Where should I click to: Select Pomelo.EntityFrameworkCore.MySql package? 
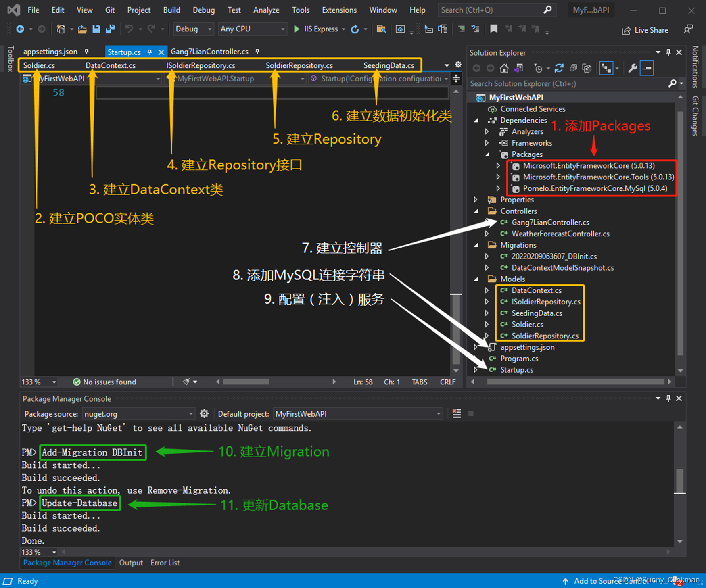595,188
